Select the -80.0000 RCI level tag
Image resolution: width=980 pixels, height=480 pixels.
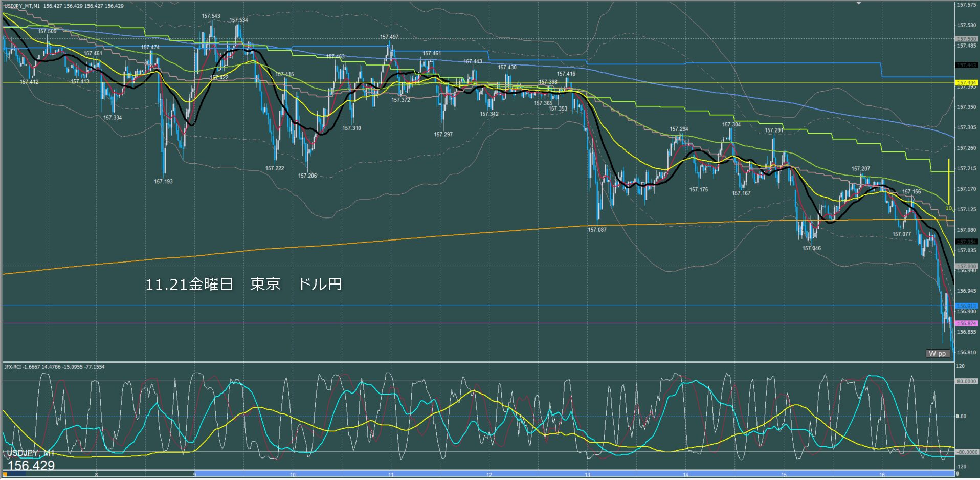pyautogui.click(x=966, y=452)
